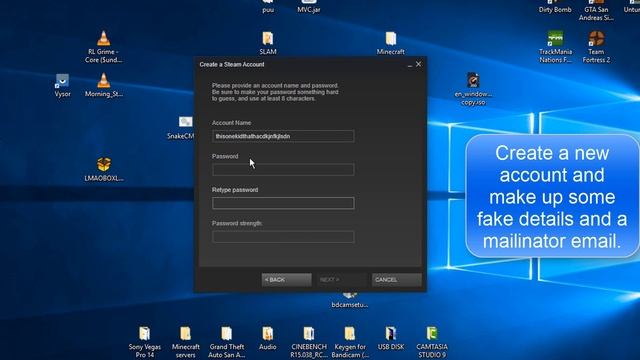
Task: Open the Minecraft folder icon
Action: 391,43
